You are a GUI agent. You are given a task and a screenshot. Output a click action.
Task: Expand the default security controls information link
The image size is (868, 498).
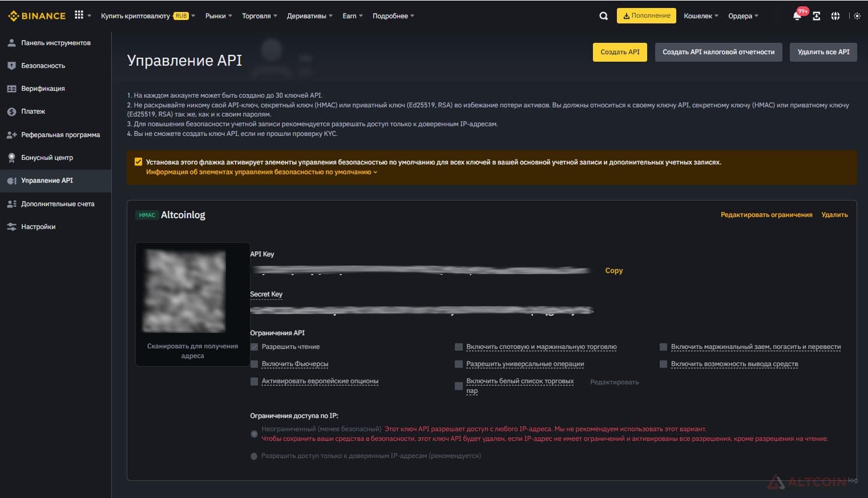pos(261,172)
